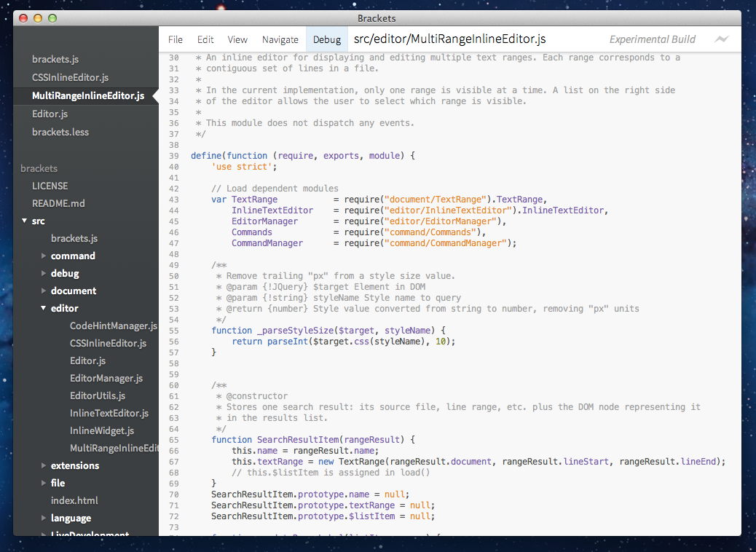Select MultiRangeInlineEditor.js in working files
The height and width of the screenshot is (552, 756).
point(88,95)
